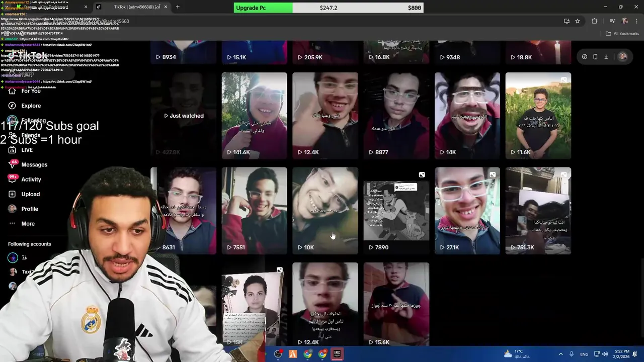Open Chrome media controls icon
644x362 pixels.
pyautogui.click(x=612, y=21)
